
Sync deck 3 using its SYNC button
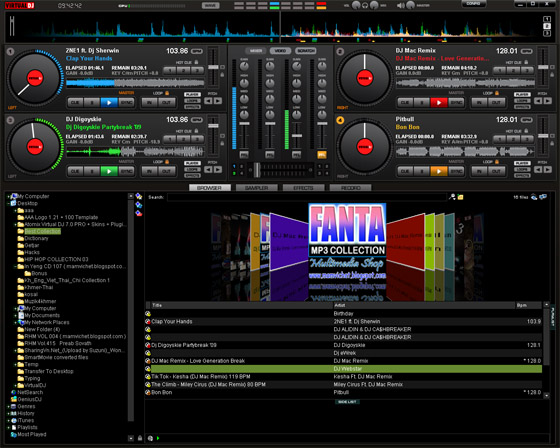pyautogui.click(x=126, y=171)
